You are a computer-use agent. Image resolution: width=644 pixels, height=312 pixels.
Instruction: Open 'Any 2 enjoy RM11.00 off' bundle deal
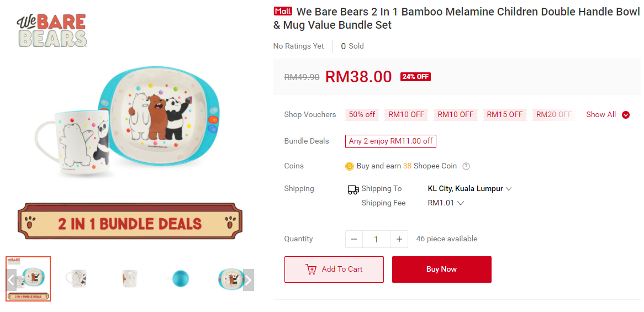coord(390,141)
